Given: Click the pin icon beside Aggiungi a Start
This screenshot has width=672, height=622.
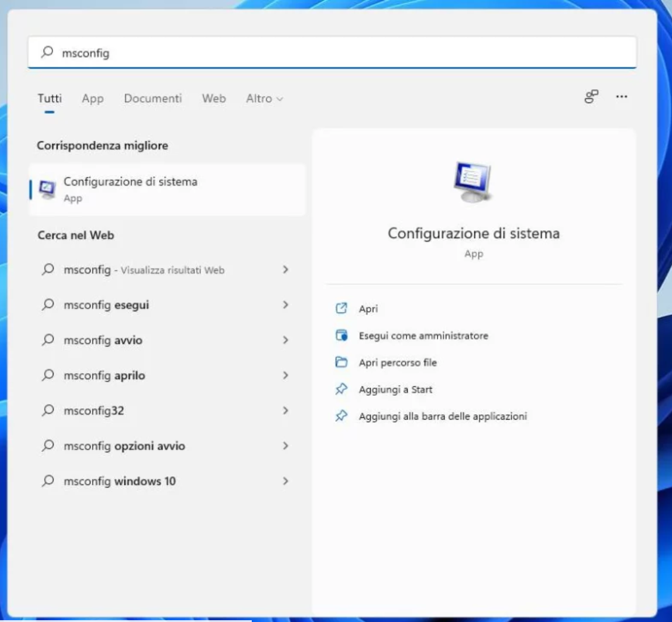Looking at the screenshot, I should (341, 389).
